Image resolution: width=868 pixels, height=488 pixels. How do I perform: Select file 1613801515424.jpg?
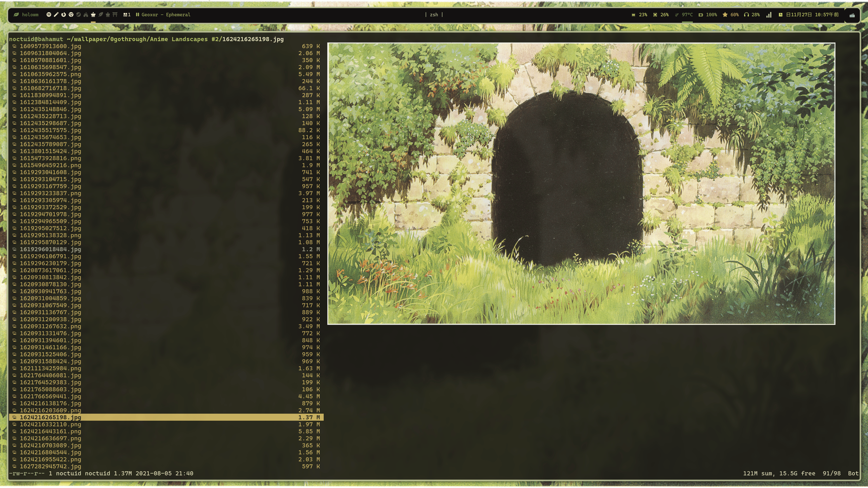click(x=166, y=151)
